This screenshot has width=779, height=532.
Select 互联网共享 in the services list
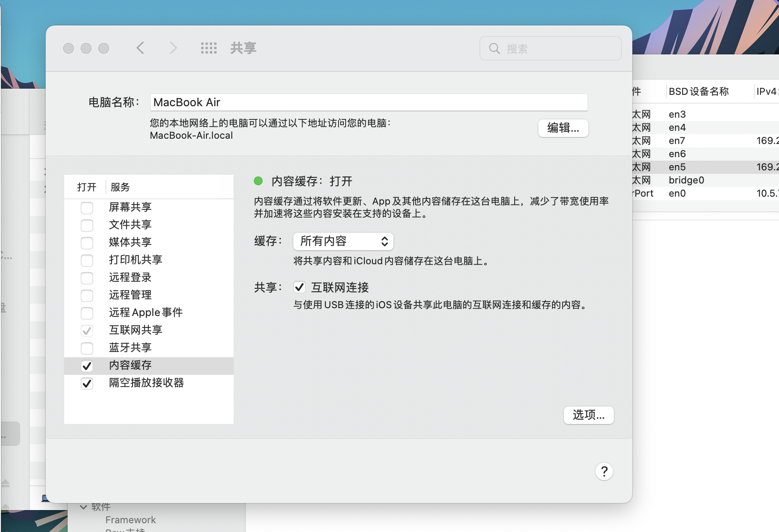pos(136,330)
